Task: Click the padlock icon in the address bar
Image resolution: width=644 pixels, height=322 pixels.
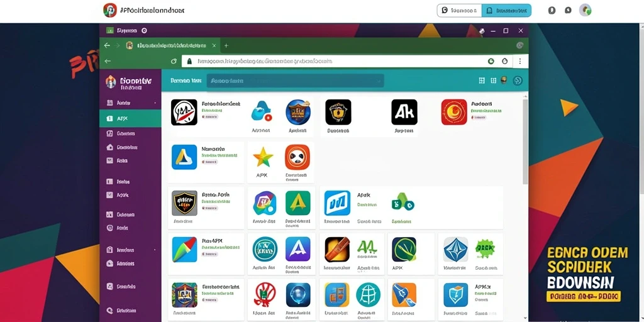Action: [x=189, y=61]
